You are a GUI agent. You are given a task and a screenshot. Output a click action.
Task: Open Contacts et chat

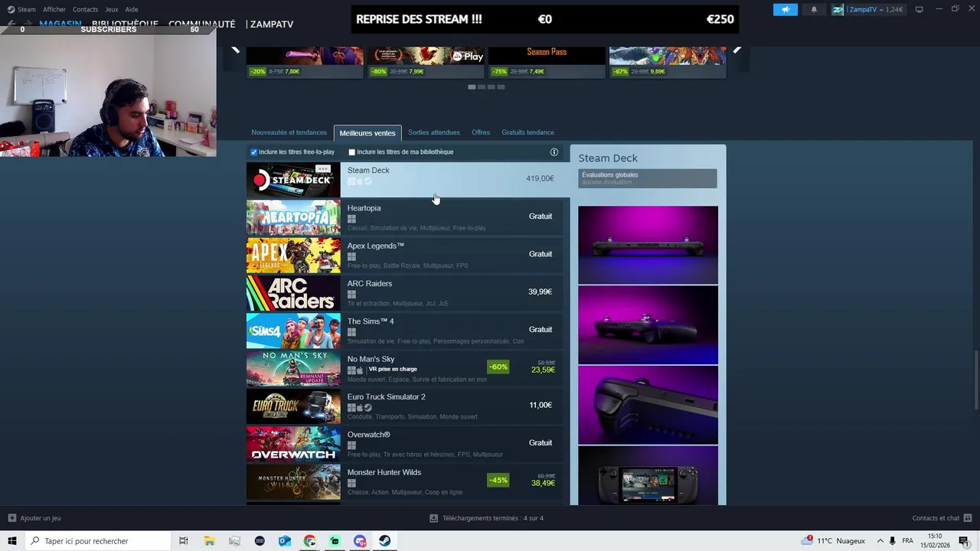942,518
